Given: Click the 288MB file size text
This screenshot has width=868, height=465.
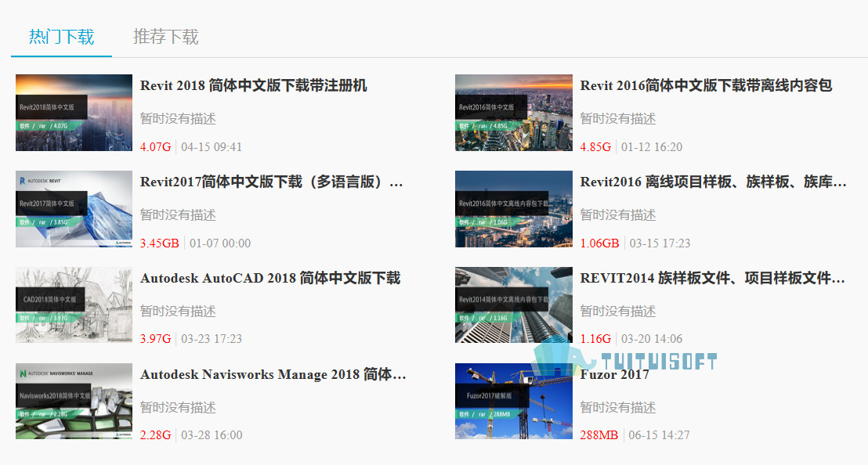Looking at the screenshot, I should click(599, 435).
